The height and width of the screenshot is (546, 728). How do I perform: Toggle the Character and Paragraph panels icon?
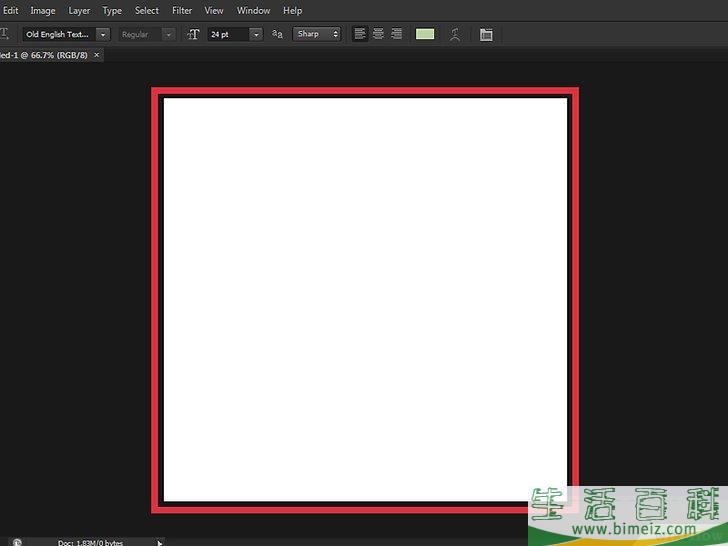(486, 34)
